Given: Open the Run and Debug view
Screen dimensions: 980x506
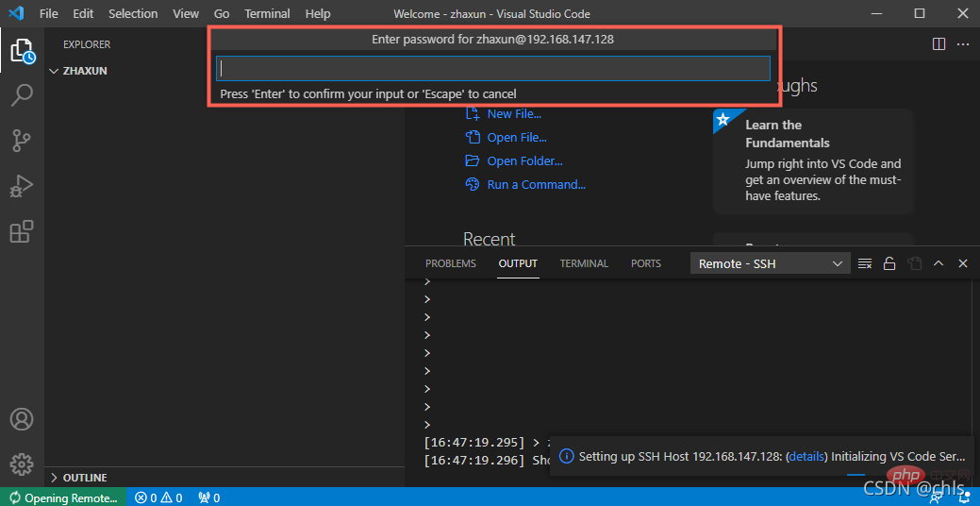Looking at the screenshot, I should (x=22, y=186).
